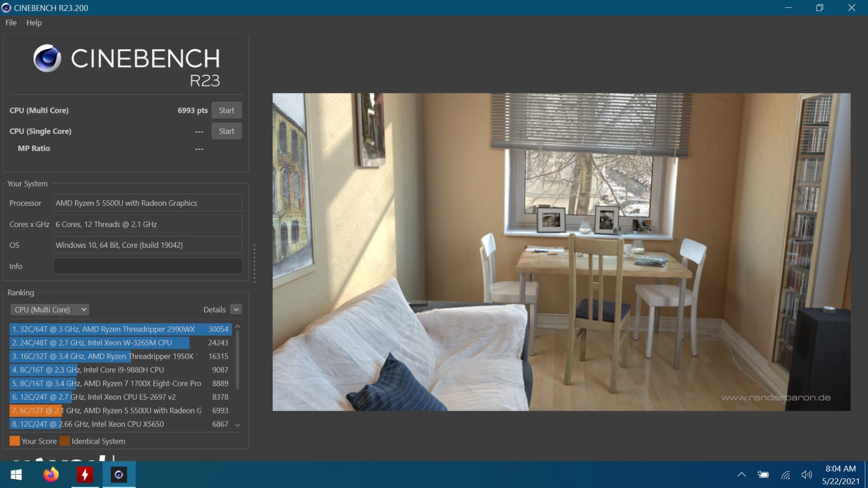Click the Cores x GHz field value
This screenshot has height=488, width=868.
tap(148, 224)
